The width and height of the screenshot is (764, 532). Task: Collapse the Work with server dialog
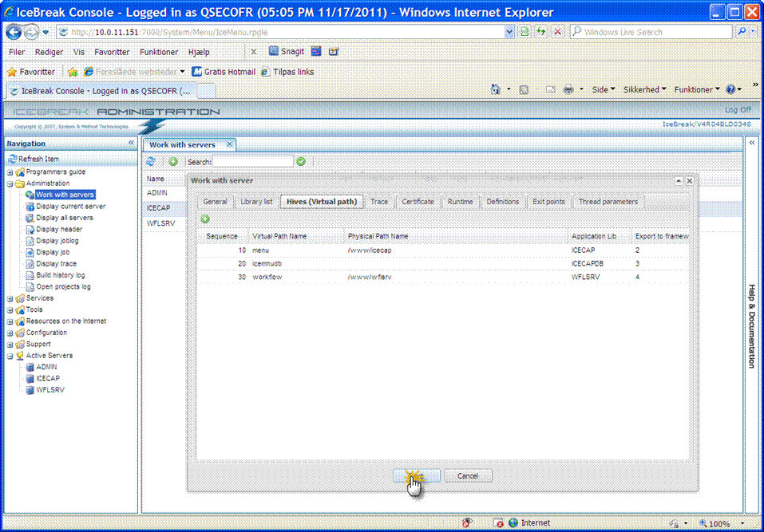(x=679, y=180)
